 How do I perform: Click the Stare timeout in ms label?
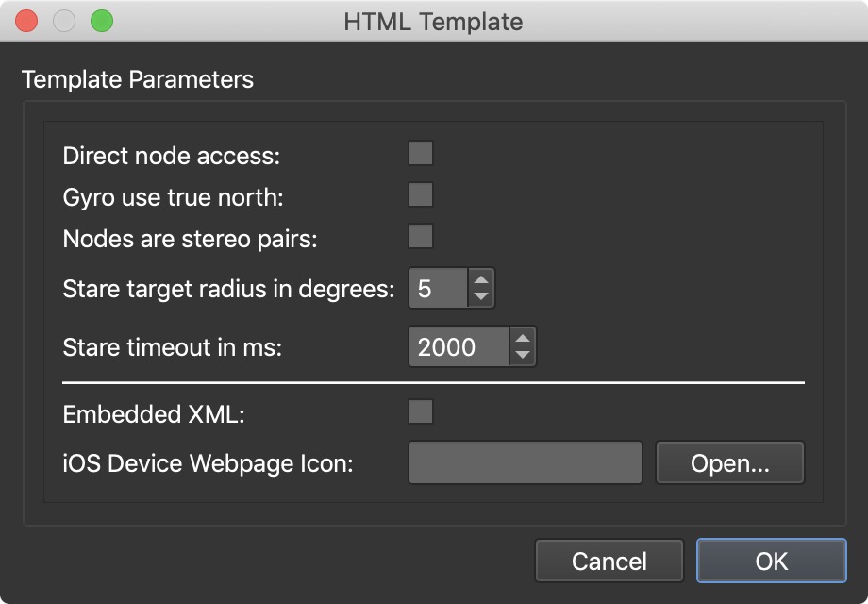[x=173, y=347]
